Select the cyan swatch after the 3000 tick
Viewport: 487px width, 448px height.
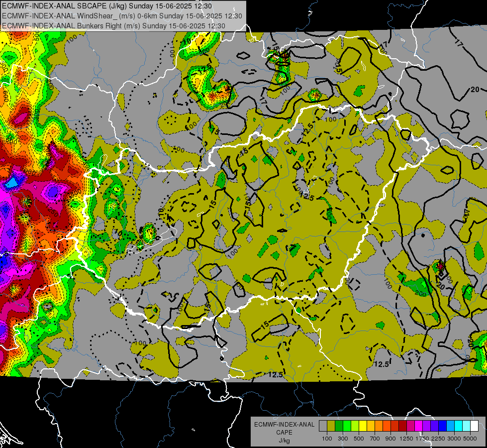click(x=459, y=426)
